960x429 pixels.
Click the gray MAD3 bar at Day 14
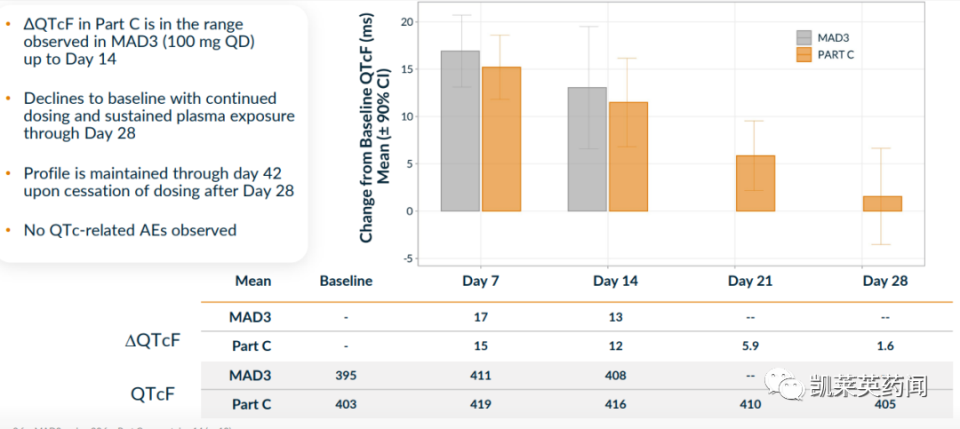(x=587, y=149)
